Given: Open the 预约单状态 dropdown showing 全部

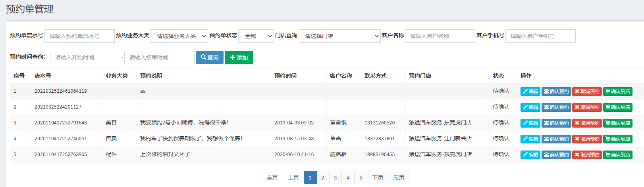Looking at the screenshot, I should point(256,36).
